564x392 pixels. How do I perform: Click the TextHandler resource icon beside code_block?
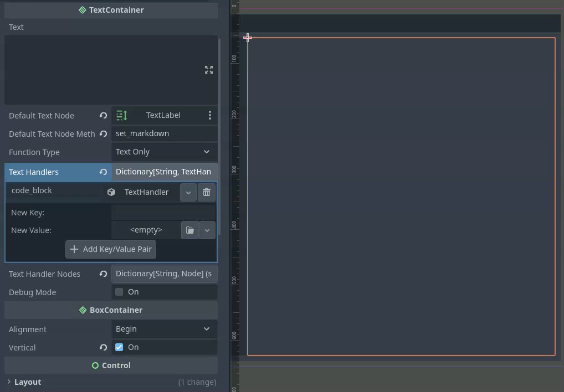click(111, 192)
